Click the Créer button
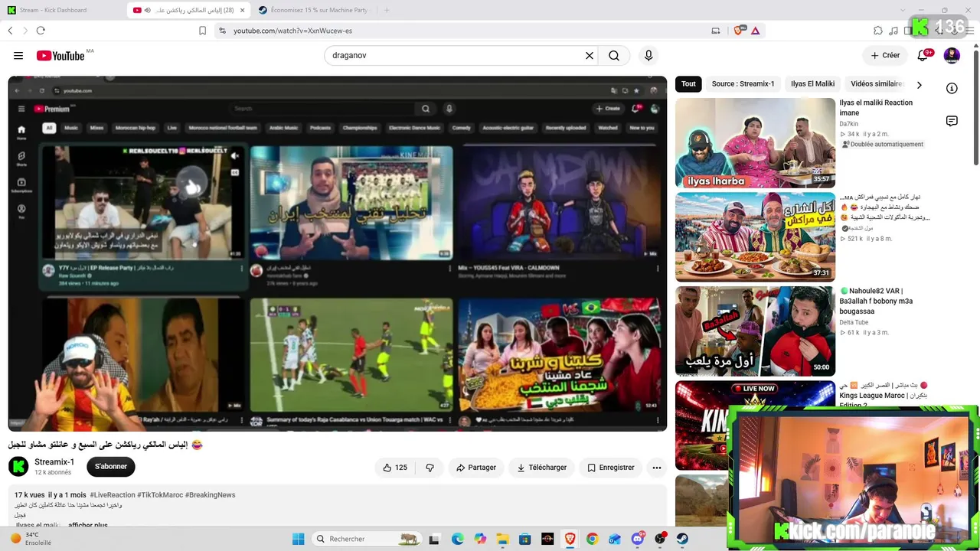The height and width of the screenshot is (551, 980). pos(885,56)
